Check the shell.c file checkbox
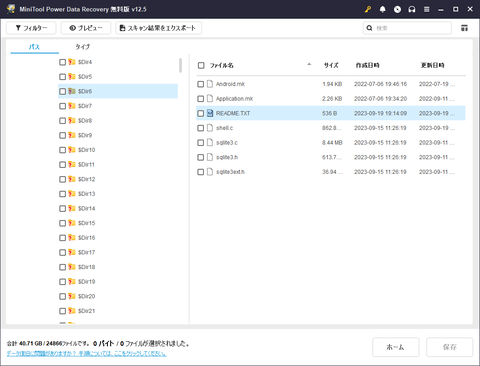 [x=200, y=128]
